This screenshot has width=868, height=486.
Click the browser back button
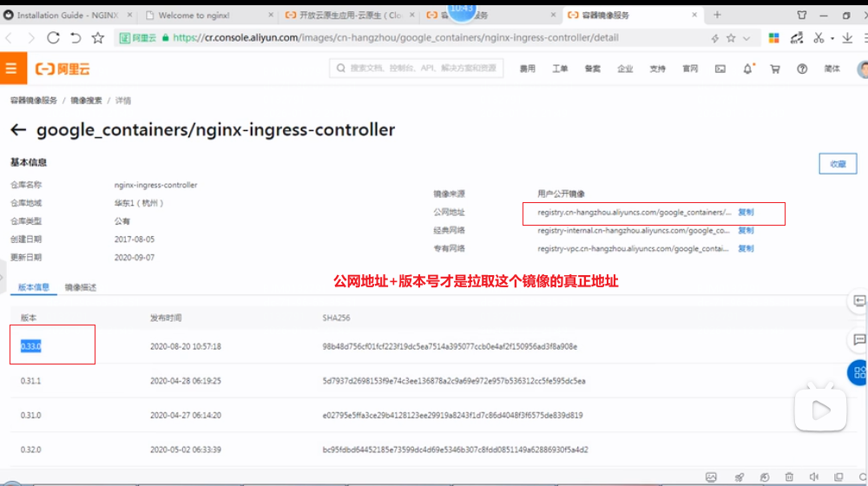pyautogui.click(x=9, y=37)
